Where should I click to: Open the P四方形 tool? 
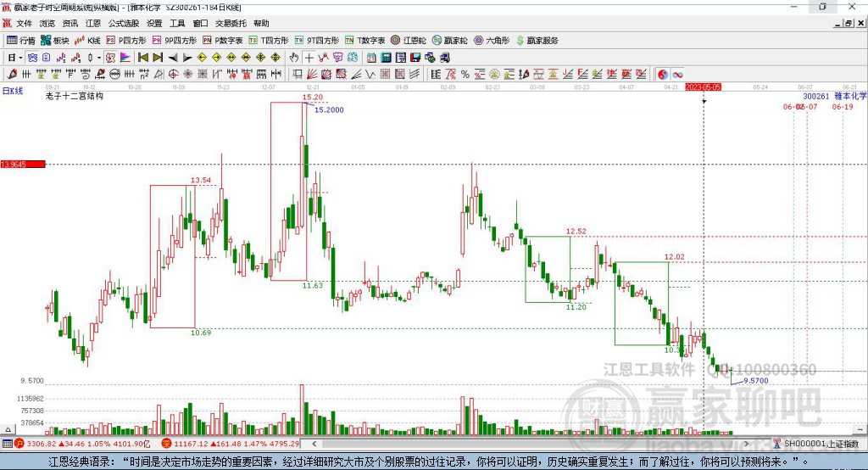pos(125,41)
